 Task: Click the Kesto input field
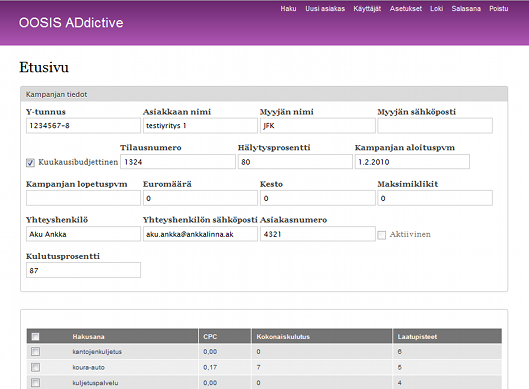click(317, 198)
